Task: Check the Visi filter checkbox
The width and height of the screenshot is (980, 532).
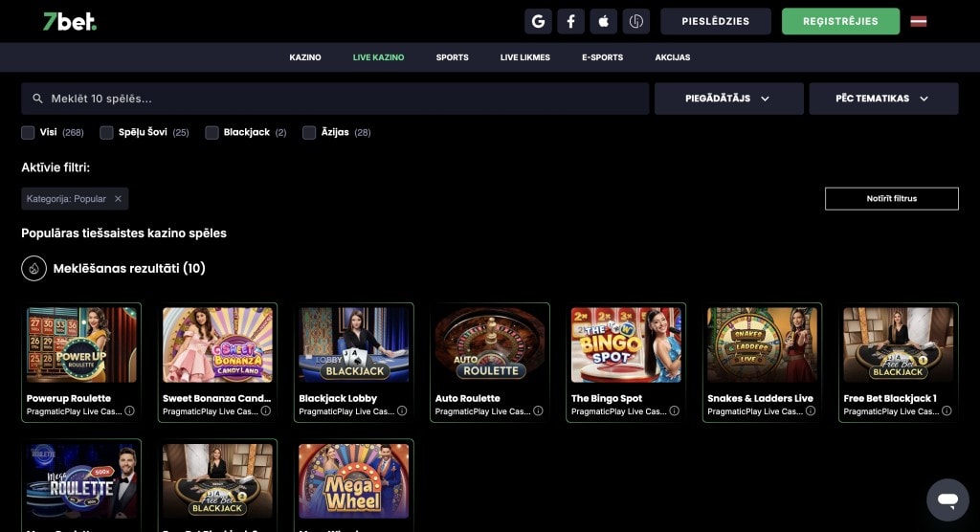Action: [x=28, y=133]
